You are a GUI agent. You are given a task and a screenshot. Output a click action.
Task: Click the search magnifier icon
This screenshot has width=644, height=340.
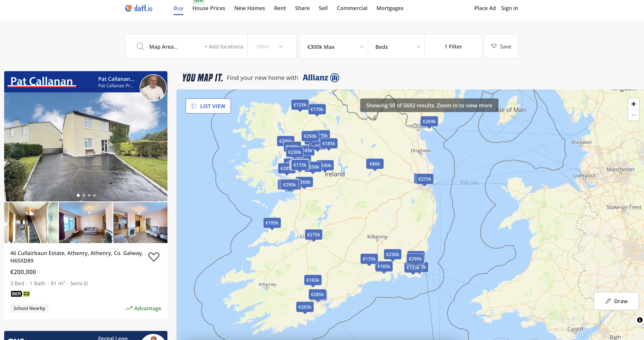pyautogui.click(x=140, y=47)
